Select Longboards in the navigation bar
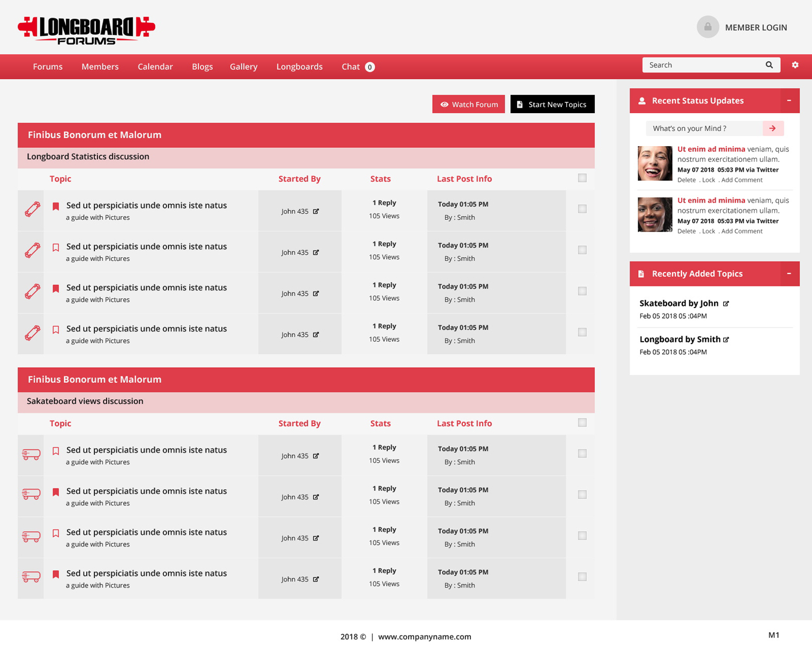 click(299, 67)
